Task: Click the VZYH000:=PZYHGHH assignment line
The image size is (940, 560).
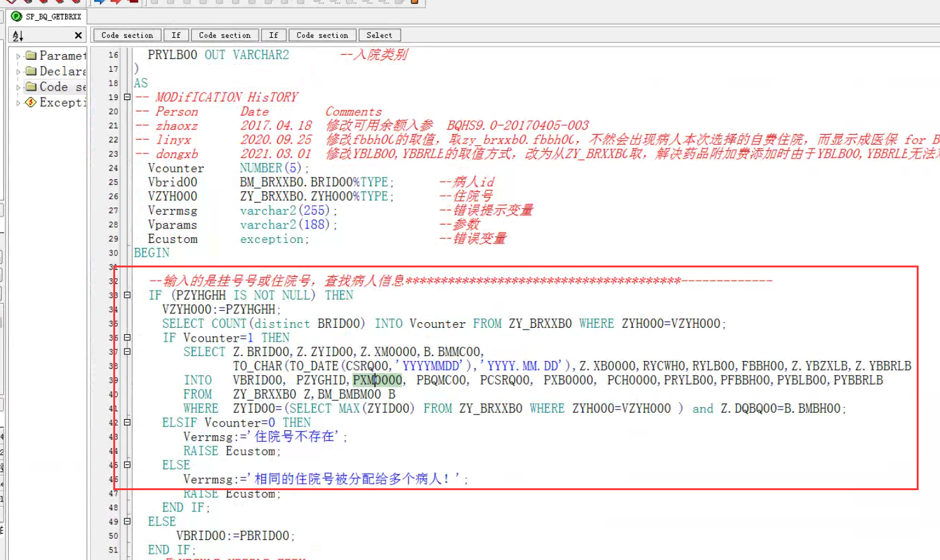Action: 221,310
